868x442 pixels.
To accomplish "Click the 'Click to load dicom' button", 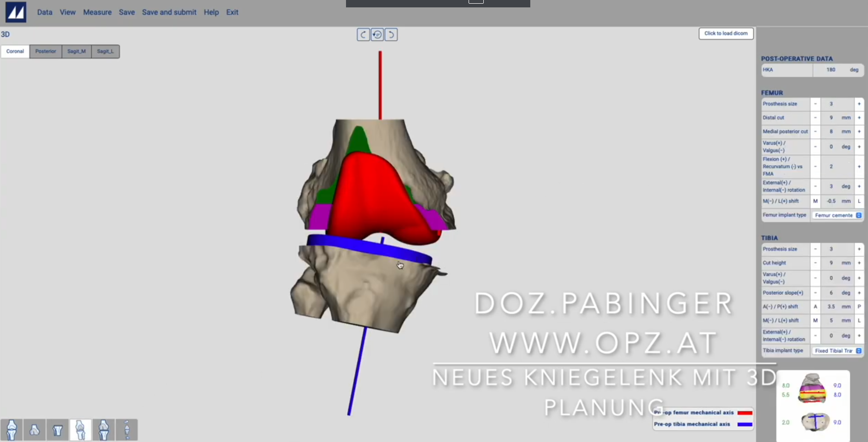I will (x=726, y=33).
